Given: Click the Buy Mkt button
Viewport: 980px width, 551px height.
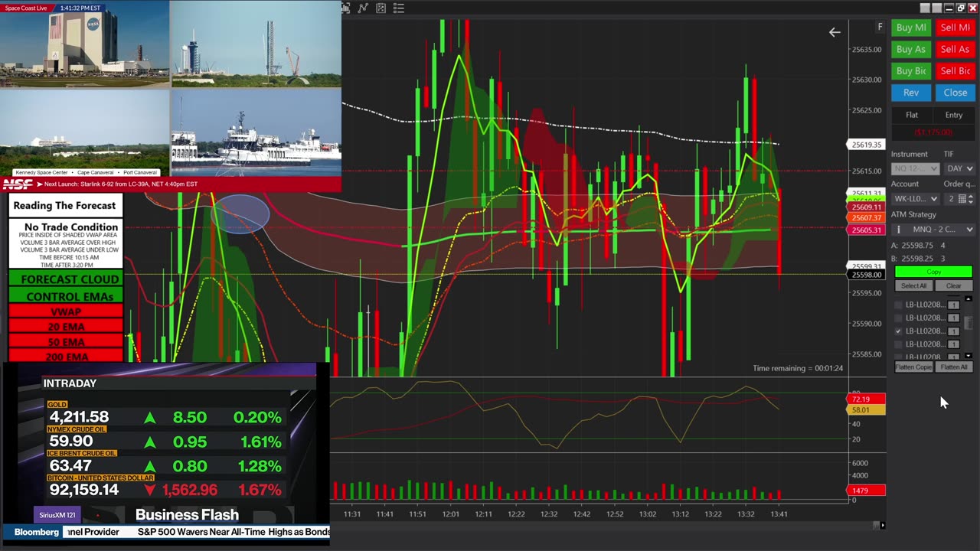Looking at the screenshot, I should tap(911, 28).
